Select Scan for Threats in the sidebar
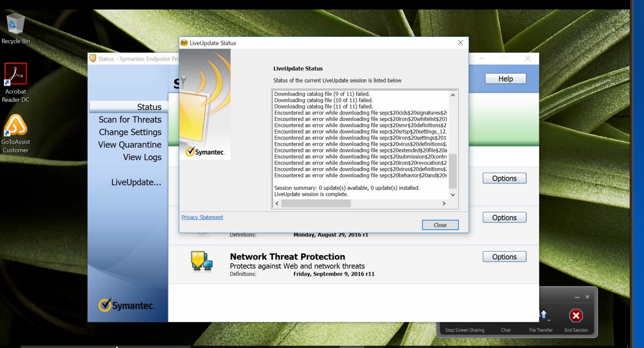This screenshot has height=348, width=644. [x=130, y=119]
